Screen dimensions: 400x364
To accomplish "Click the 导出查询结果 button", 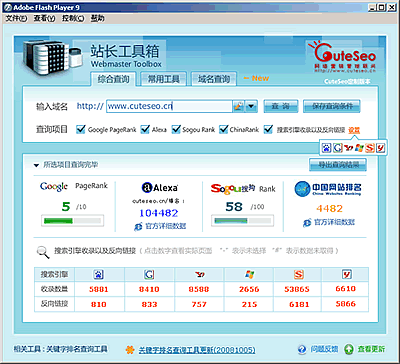I will [338, 164].
